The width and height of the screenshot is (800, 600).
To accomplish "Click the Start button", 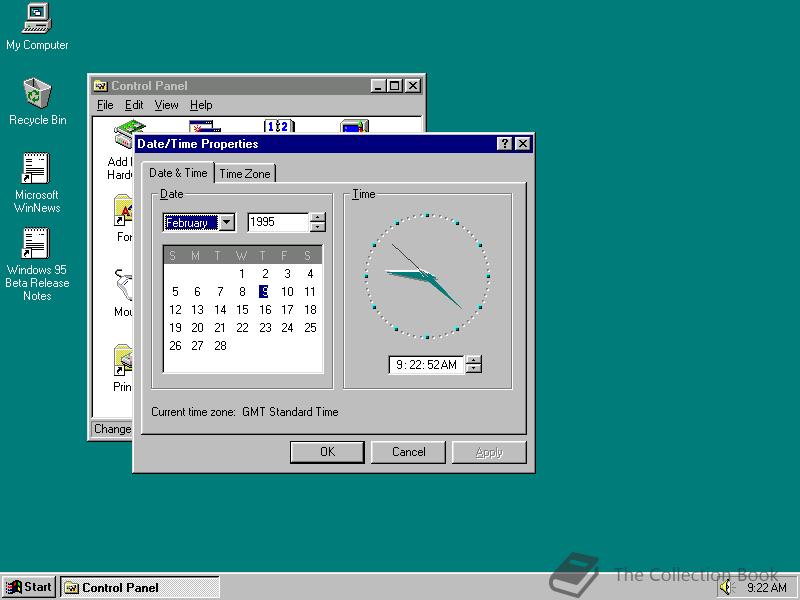I will point(29,587).
